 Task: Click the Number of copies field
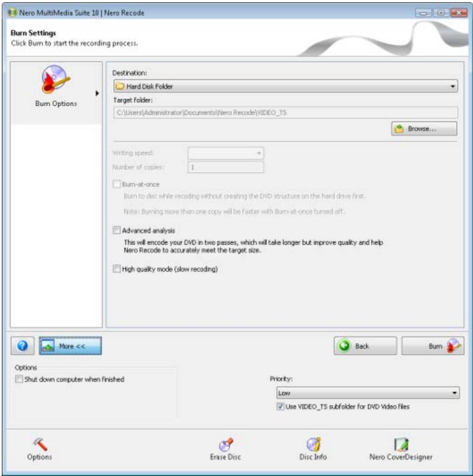pos(226,167)
